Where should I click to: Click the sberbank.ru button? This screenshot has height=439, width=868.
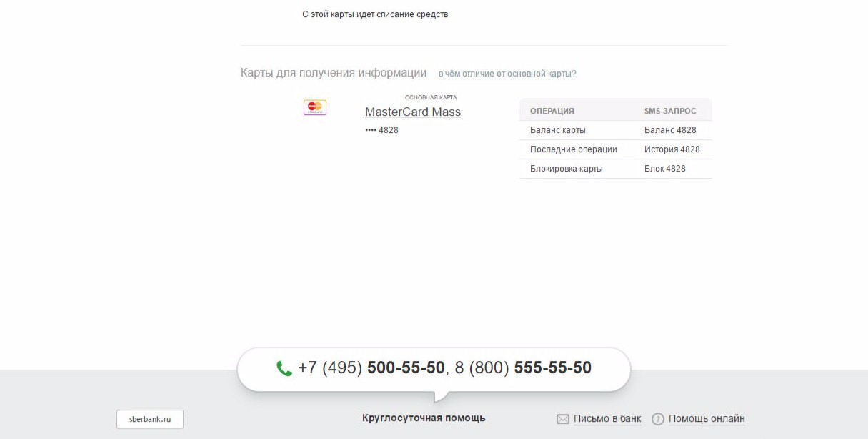[x=150, y=419]
